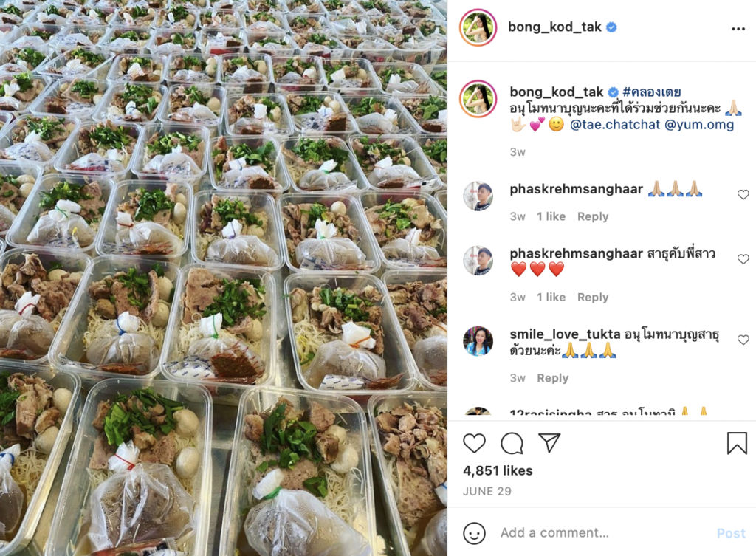Like the post with the heart icon
756x556 pixels.
coord(474,443)
